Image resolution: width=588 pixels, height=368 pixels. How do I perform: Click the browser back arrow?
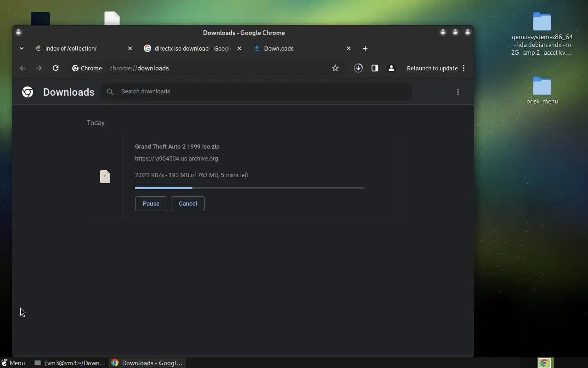pos(23,68)
